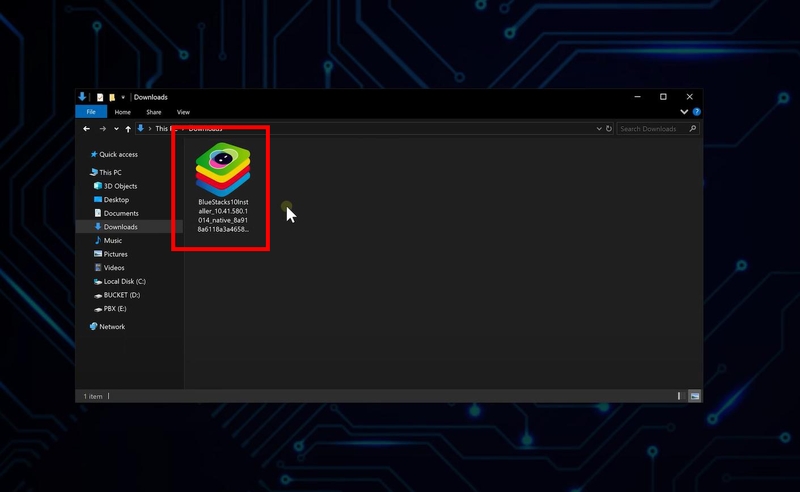Switch to large icons view in status bar

[x=694, y=396]
